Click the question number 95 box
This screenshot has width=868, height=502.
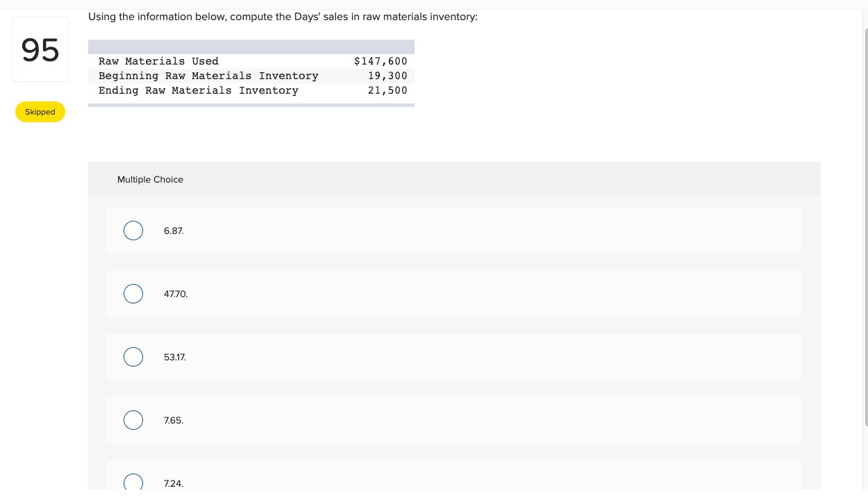[x=40, y=49]
